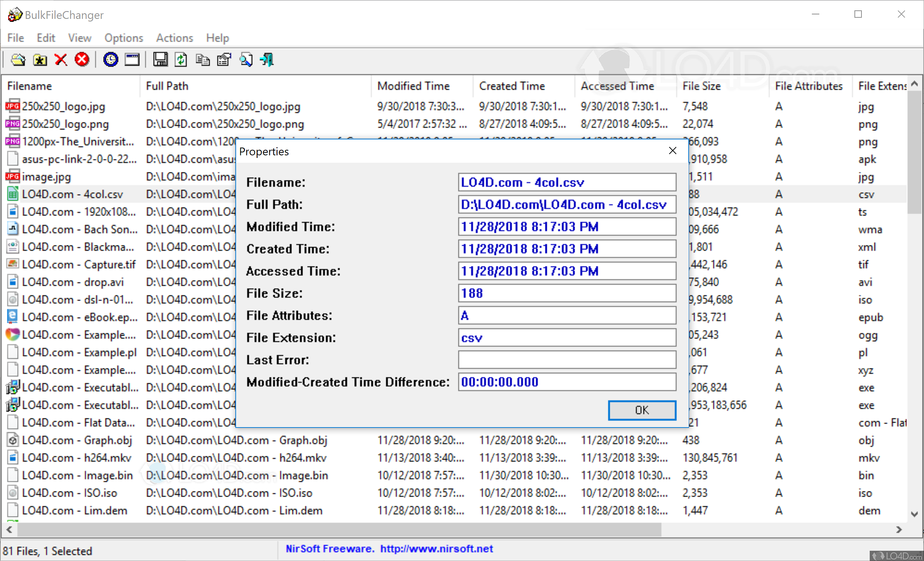
Task: Click the vertical scrollbar down arrow
Action: (x=914, y=514)
